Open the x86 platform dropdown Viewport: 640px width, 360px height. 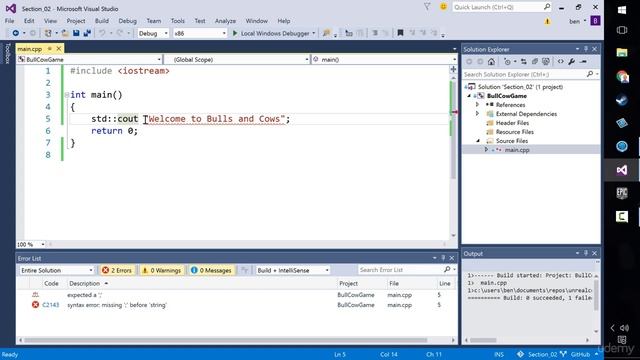[x=199, y=33]
